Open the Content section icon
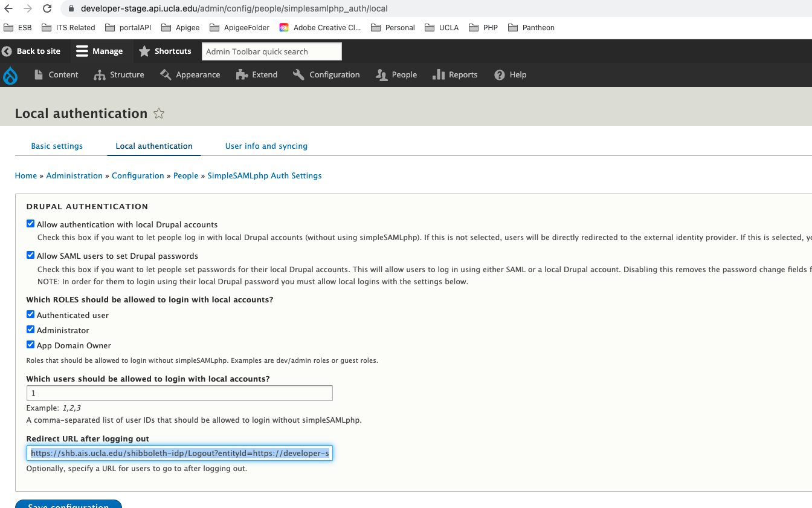The width and height of the screenshot is (812, 508). click(x=39, y=74)
